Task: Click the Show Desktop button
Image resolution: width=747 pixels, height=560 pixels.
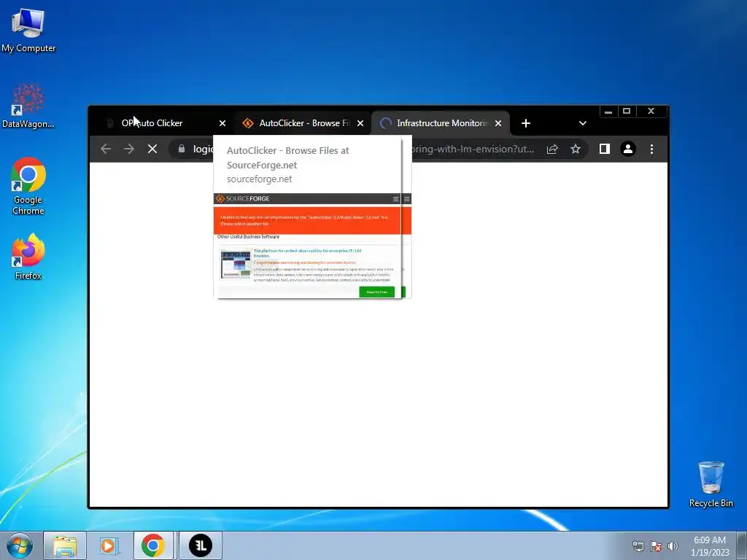Action: tap(742, 545)
